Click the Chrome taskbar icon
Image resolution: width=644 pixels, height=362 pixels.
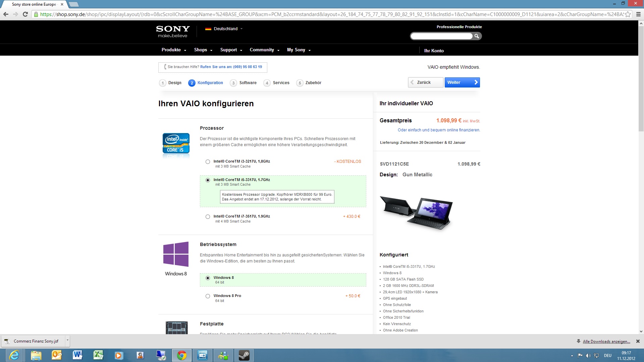point(181,355)
